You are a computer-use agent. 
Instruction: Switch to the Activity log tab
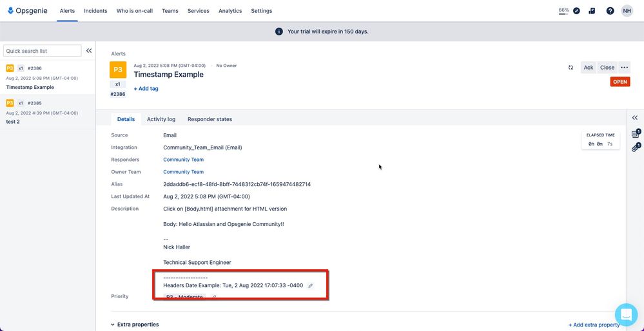tap(161, 119)
